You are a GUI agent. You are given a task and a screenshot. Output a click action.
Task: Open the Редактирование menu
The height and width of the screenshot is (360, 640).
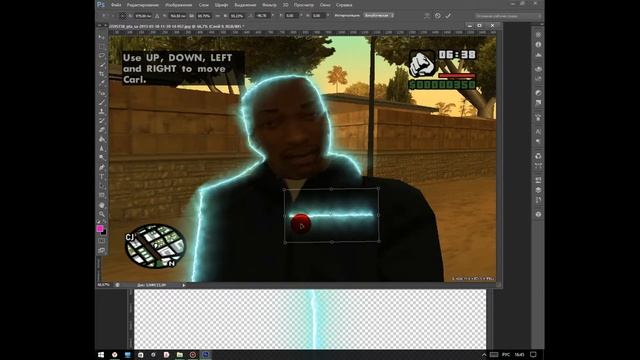(143, 5)
